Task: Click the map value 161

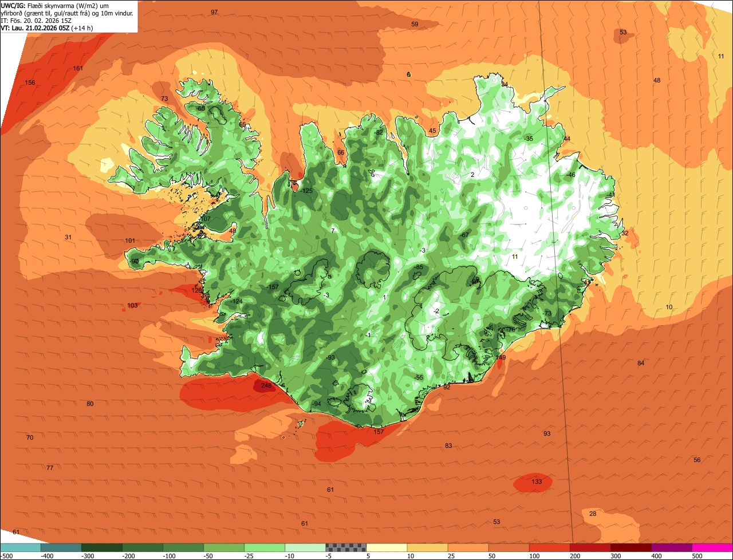Action: pyautogui.click(x=78, y=69)
